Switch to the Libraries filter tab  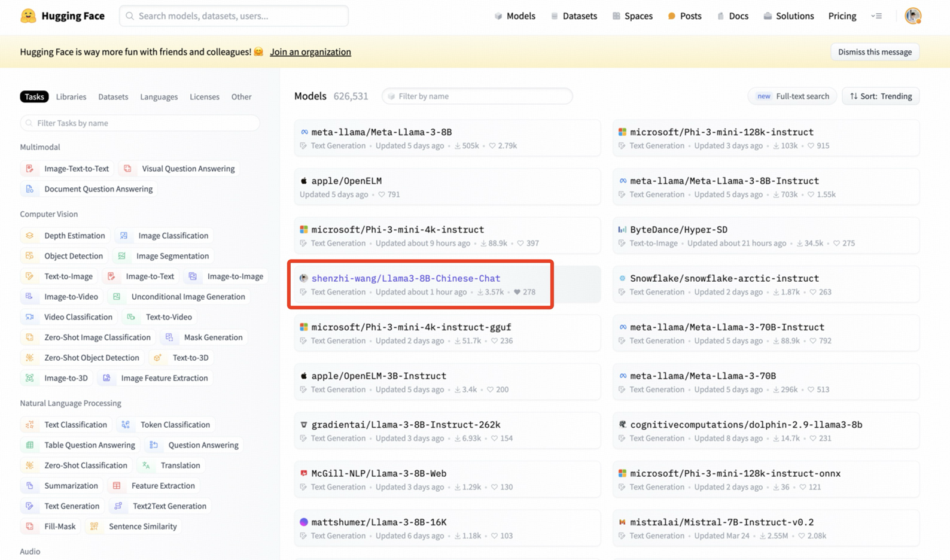click(71, 97)
